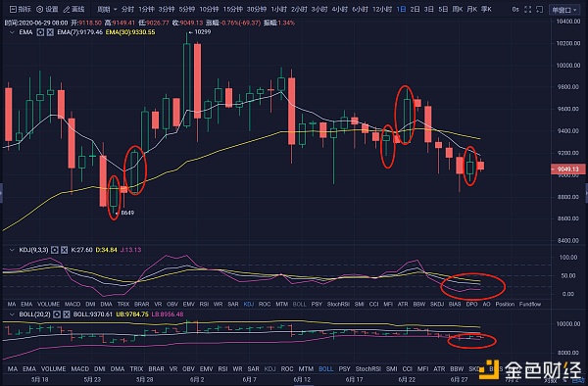The width and height of the screenshot is (588, 386).
Task: Choose MACD in the KDJ panel indicator row
Action: [x=73, y=304]
